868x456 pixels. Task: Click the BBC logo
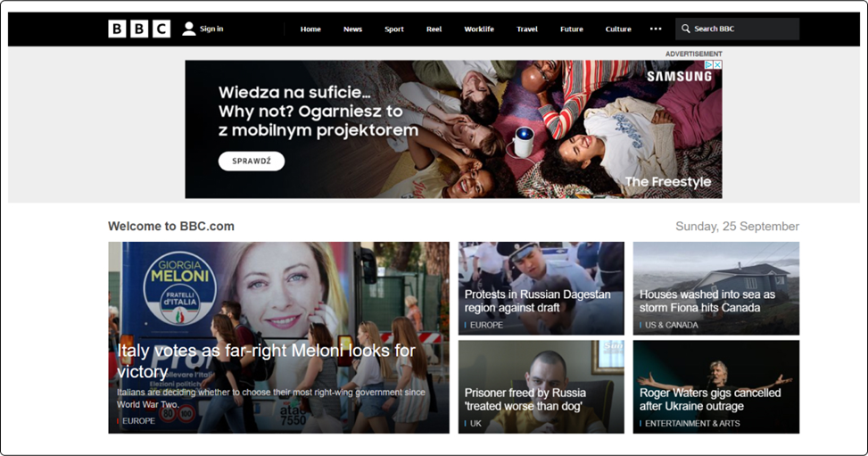(139, 29)
